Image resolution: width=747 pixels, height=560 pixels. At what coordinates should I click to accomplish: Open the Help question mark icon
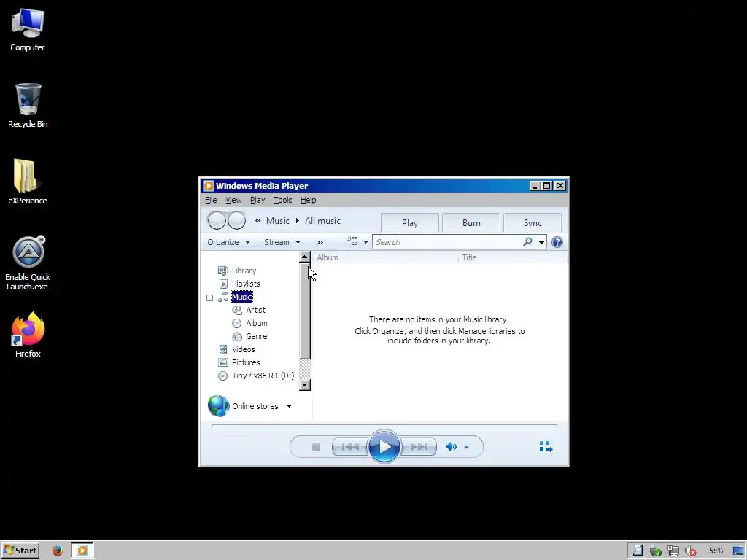tap(557, 242)
